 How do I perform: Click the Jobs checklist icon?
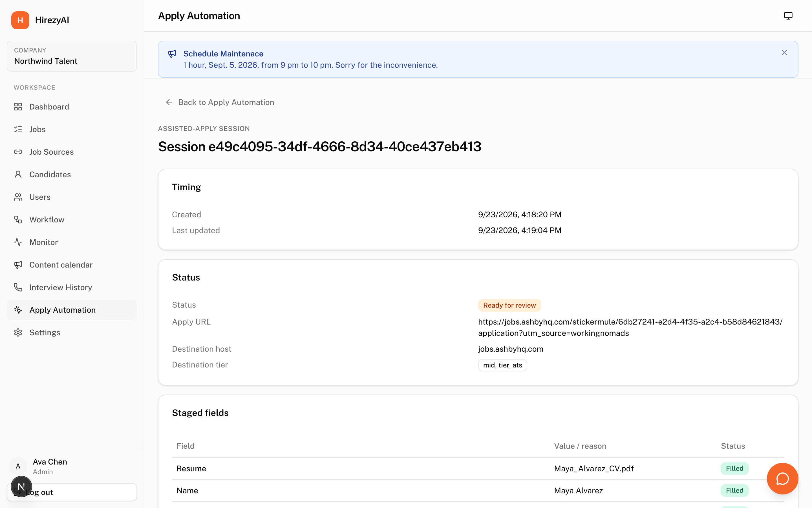coord(18,129)
